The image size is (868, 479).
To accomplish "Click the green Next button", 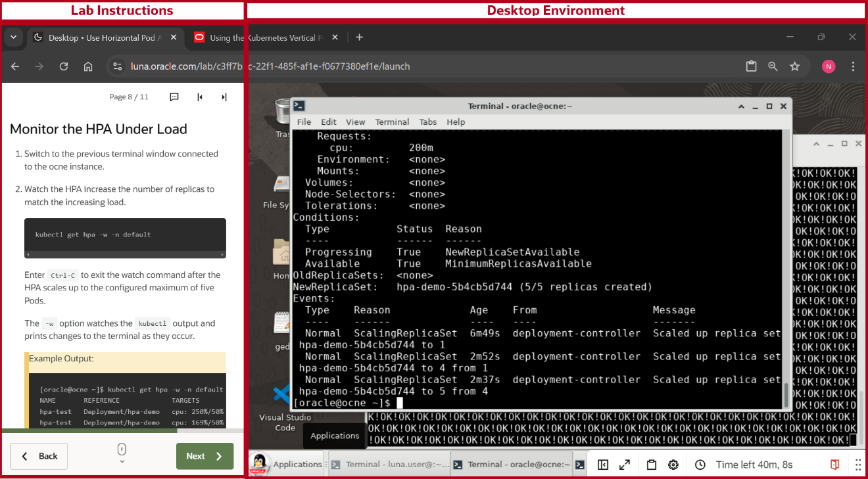I will coord(205,456).
